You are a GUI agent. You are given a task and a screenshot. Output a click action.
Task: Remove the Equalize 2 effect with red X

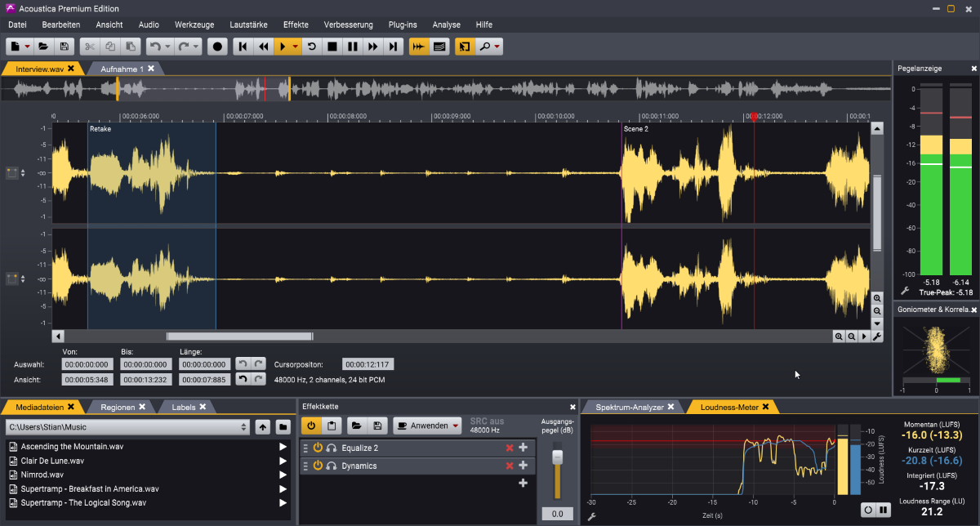click(510, 448)
